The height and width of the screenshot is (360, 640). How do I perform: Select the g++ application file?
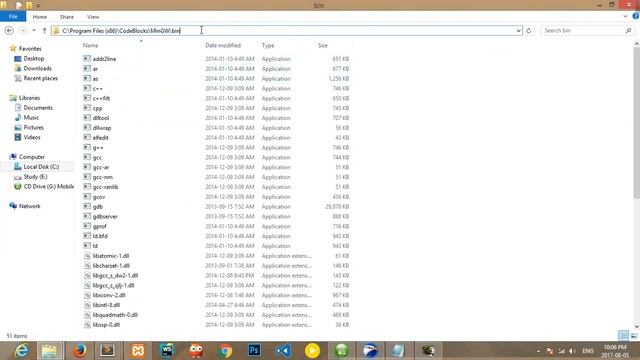[98, 147]
